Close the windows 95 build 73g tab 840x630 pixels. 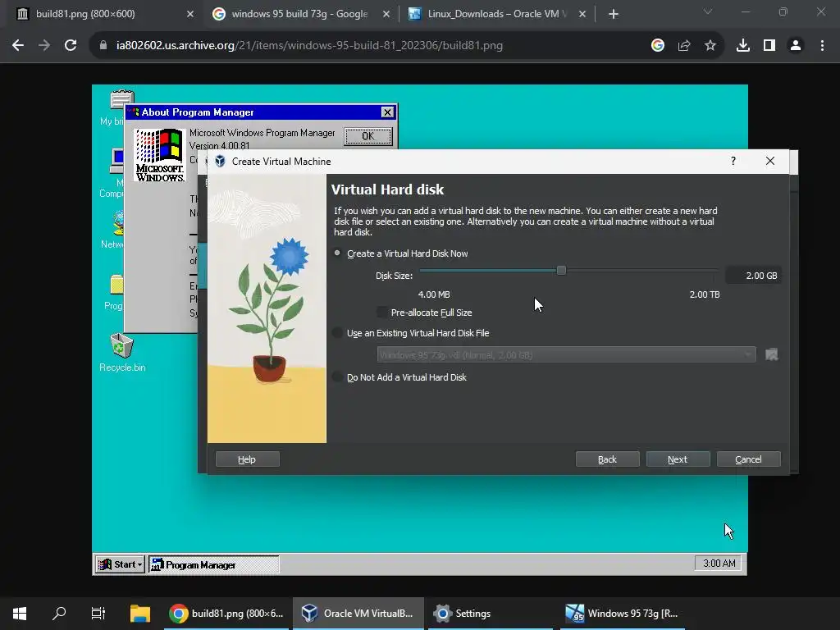coord(386,14)
